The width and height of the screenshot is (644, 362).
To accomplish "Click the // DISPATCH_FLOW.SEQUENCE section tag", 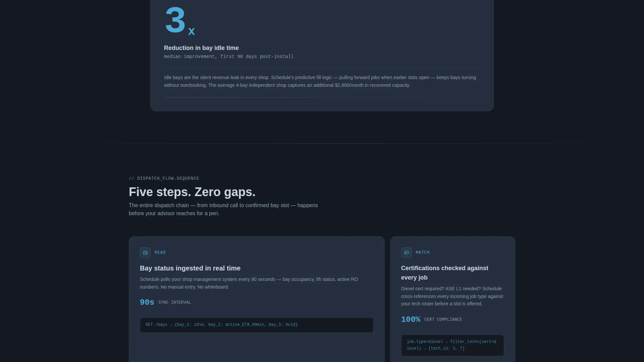I will (x=164, y=178).
